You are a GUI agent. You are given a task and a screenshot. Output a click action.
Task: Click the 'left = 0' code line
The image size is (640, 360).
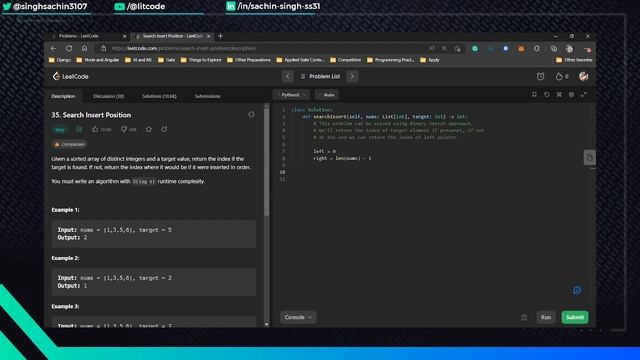[x=324, y=151]
